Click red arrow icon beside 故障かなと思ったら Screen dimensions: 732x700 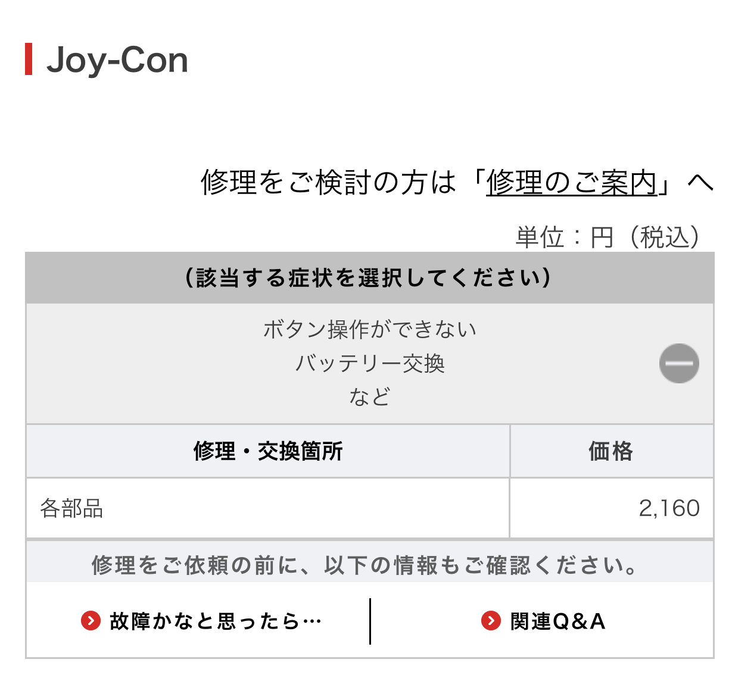tap(91, 621)
